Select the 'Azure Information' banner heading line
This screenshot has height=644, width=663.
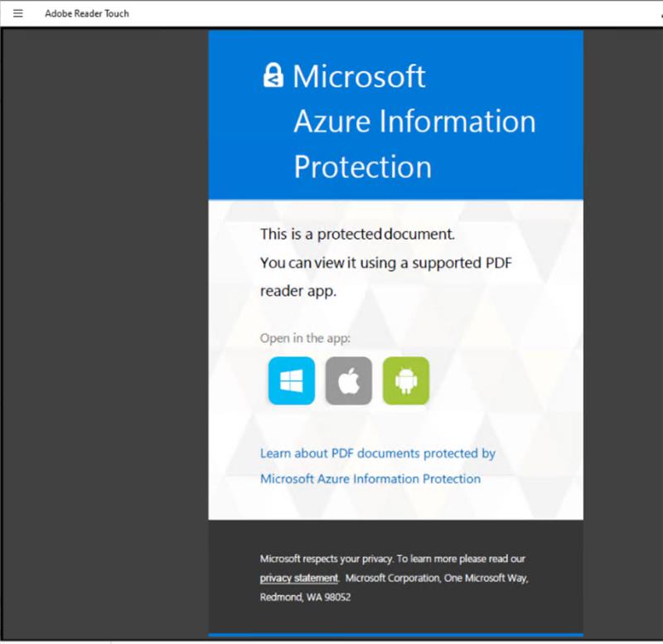pos(415,121)
